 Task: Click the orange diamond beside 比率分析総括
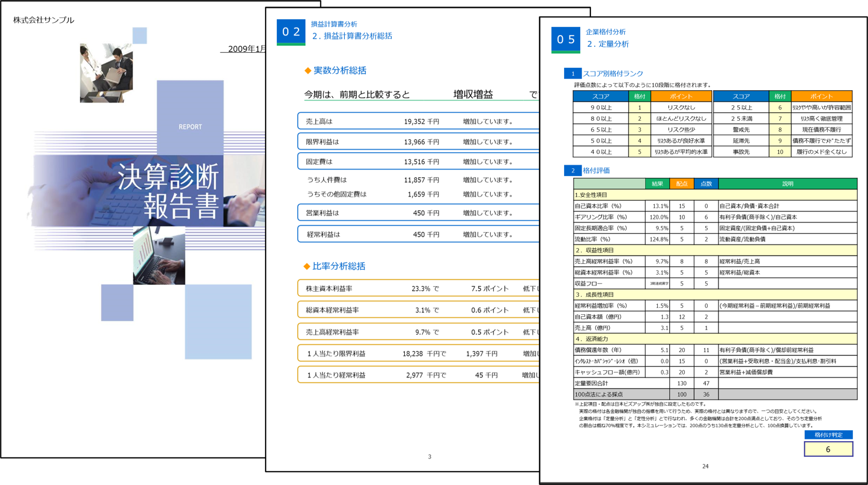(307, 266)
